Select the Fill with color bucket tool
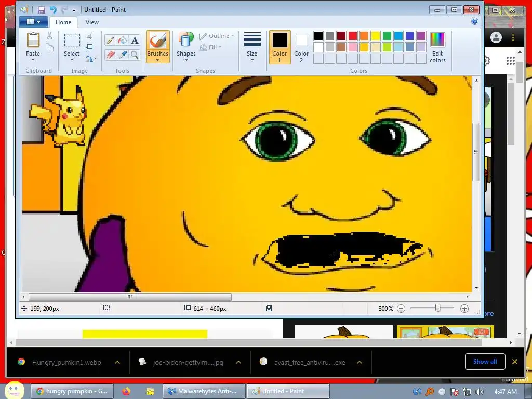The width and height of the screenshot is (532, 399). tap(123, 41)
